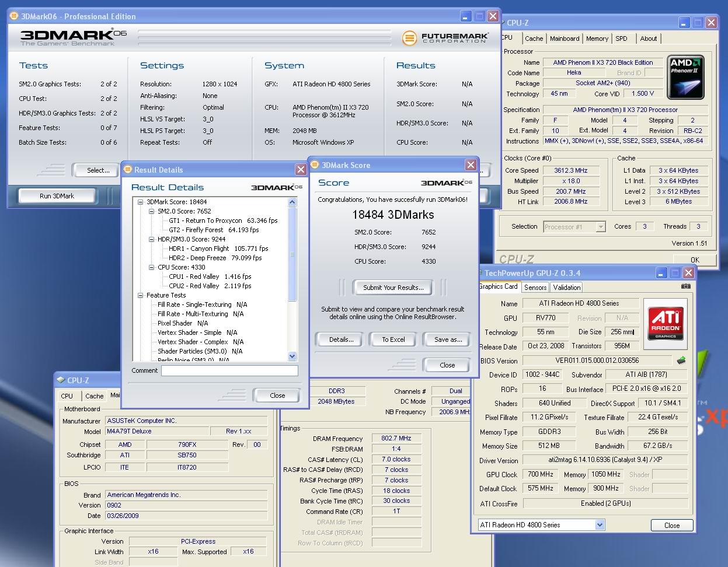Click OK in the top CPU-Z window
This screenshot has height=567, width=728.
click(x=695, y=260)
